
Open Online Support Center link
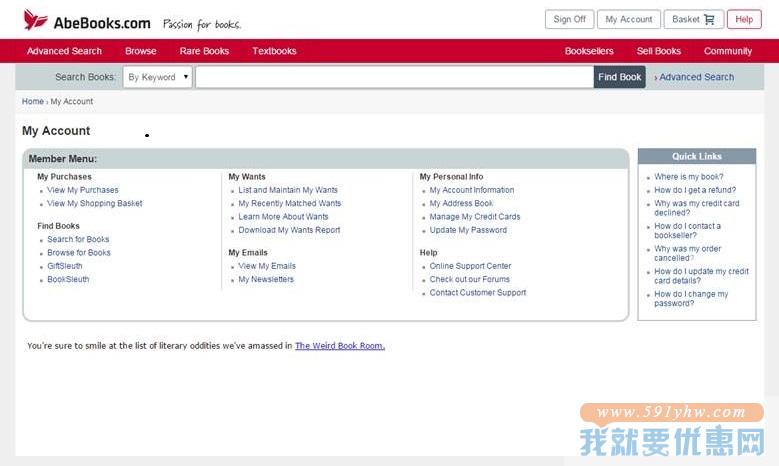pyautogui.click(x=470, y=266)
